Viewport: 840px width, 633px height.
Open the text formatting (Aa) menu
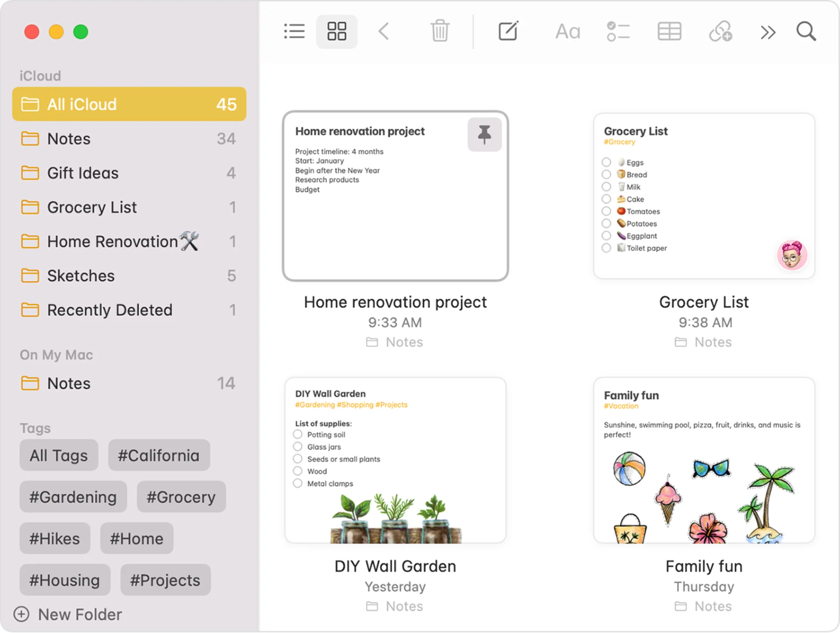[x=567, y=32]
